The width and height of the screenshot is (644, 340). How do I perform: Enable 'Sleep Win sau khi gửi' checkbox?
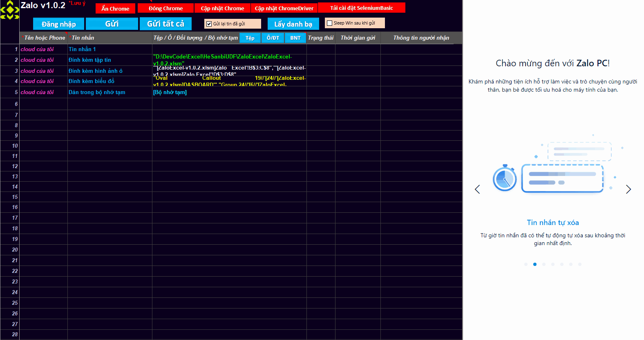pyautogui.click(x=330, y=23)
